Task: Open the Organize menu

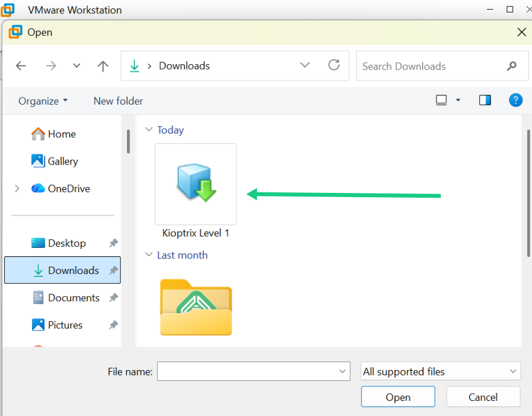Action: (43, 101)
